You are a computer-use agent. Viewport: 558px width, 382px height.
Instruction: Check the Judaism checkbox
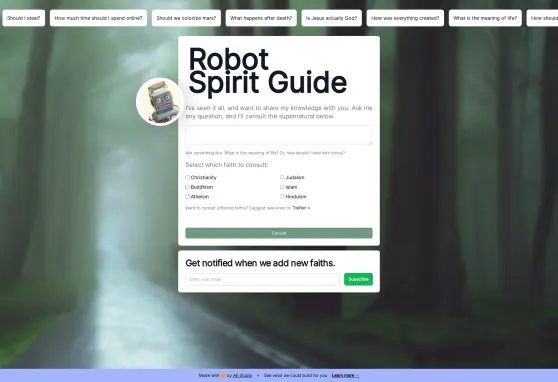[282, 177]
